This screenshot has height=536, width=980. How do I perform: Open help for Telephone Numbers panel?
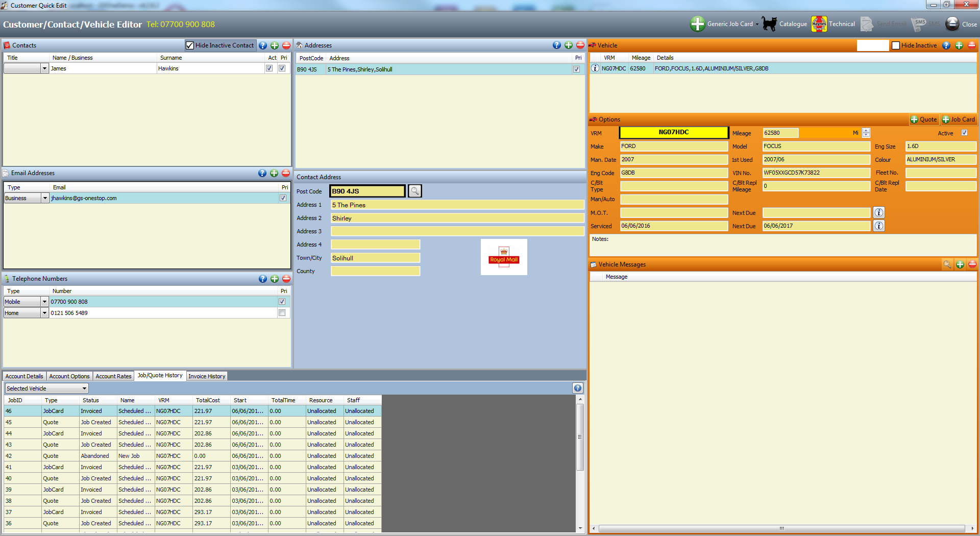pos(263,279)
